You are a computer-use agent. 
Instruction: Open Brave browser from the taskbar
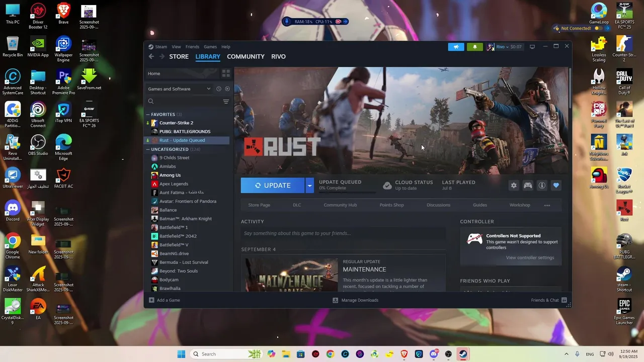tap(404, 354)
